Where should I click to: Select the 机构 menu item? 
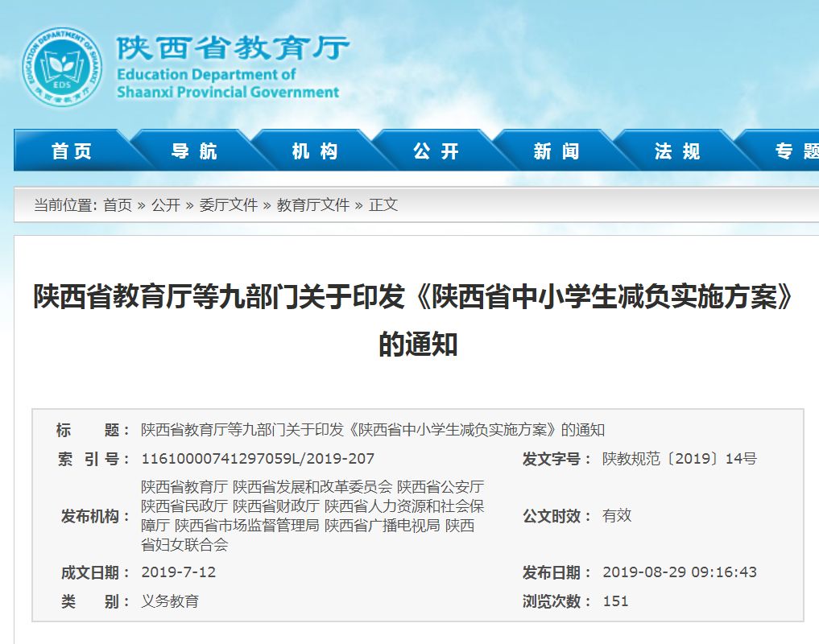click(314, 151)
